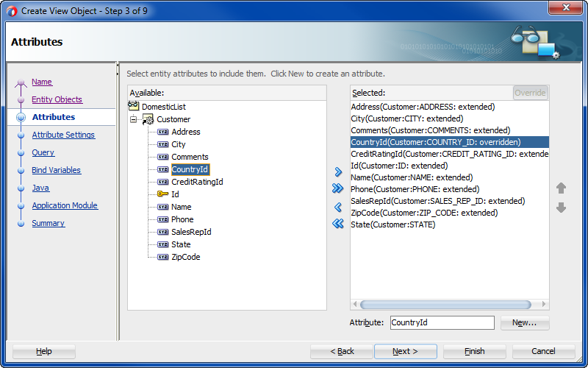
Task: Select Phone(Customer:PHONE: extended) in Selected list
Action: click(x=450, y=189)
